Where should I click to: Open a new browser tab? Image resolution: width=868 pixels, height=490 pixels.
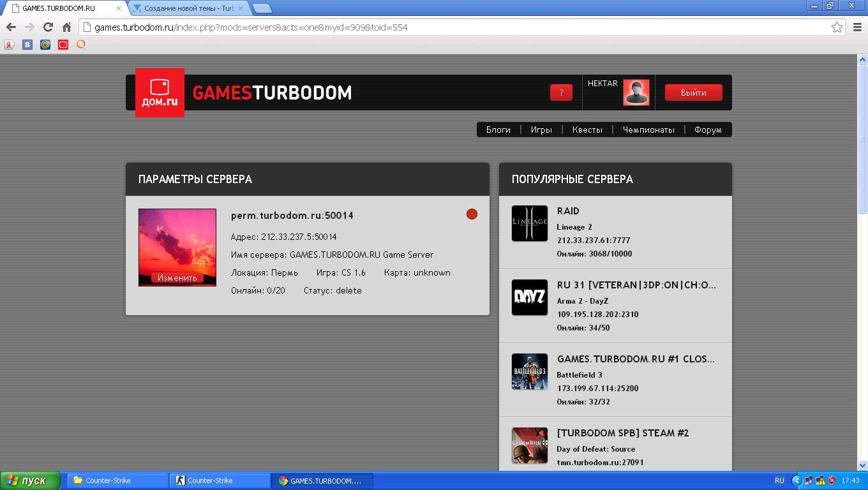point(262,8)
